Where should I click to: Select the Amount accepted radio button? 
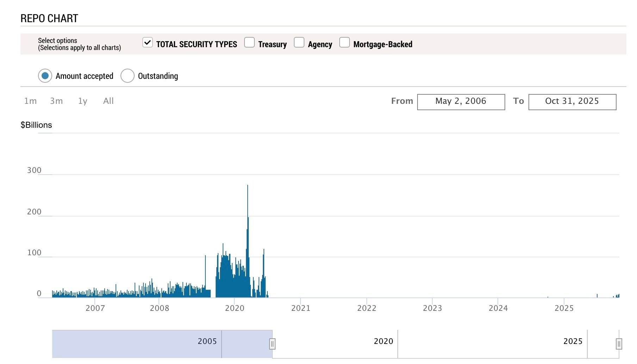click(x=45, y=76)
